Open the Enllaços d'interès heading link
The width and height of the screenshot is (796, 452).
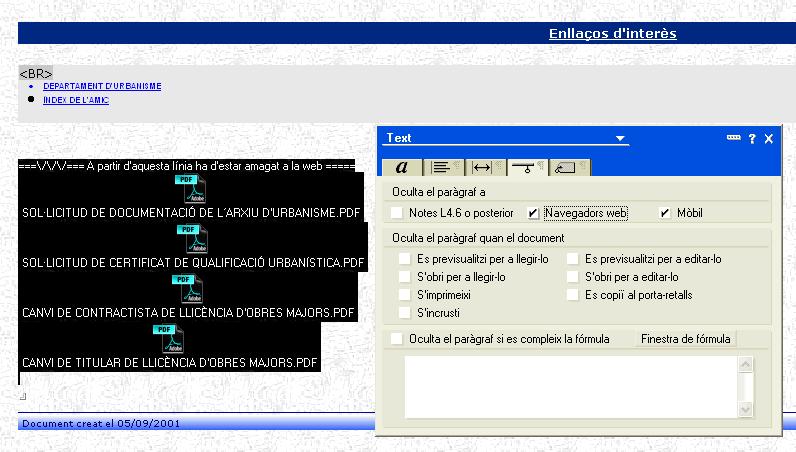[613, 34]
